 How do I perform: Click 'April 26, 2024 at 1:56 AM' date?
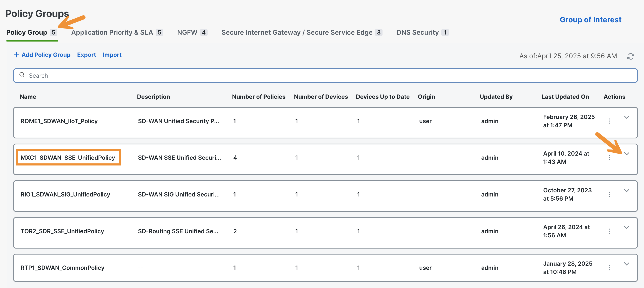coord(566,231)
